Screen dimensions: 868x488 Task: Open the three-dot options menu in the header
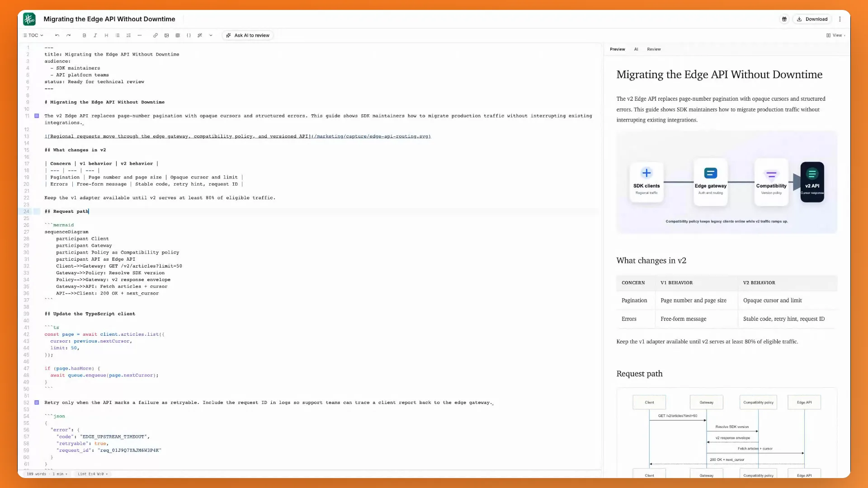click(840, 19)
